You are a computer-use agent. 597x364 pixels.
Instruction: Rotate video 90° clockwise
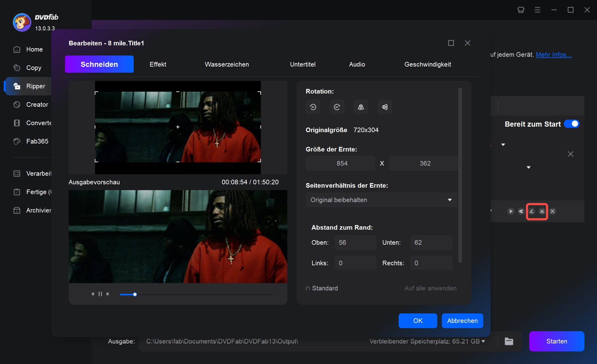pos(337,107)
